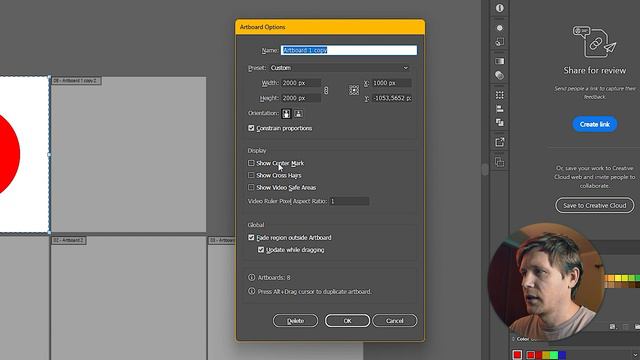Click the reference point locator icon
Screen dimensions: 640x360
pyautogui.click(x=354, y=90)
